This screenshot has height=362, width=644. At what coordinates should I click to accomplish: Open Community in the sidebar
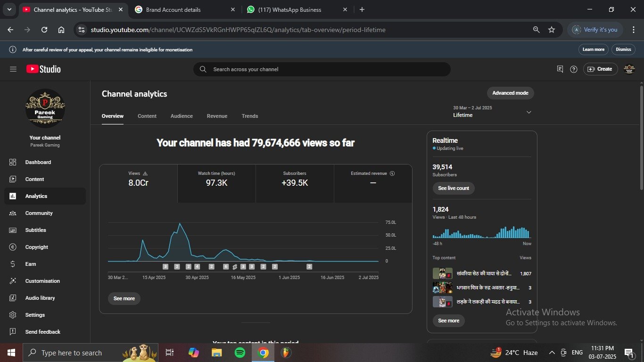click(x=45, y=213)
